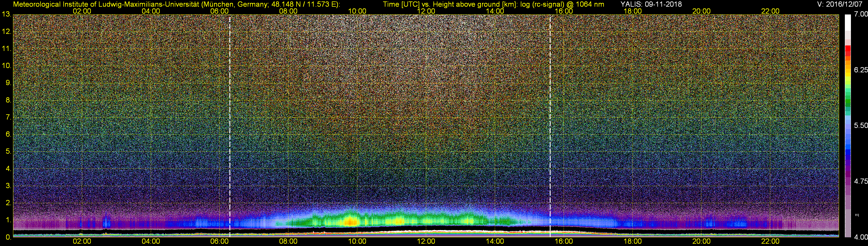868x246 pixels.
Task: Select the red segment of the color scale
Action: click(848, 50)
